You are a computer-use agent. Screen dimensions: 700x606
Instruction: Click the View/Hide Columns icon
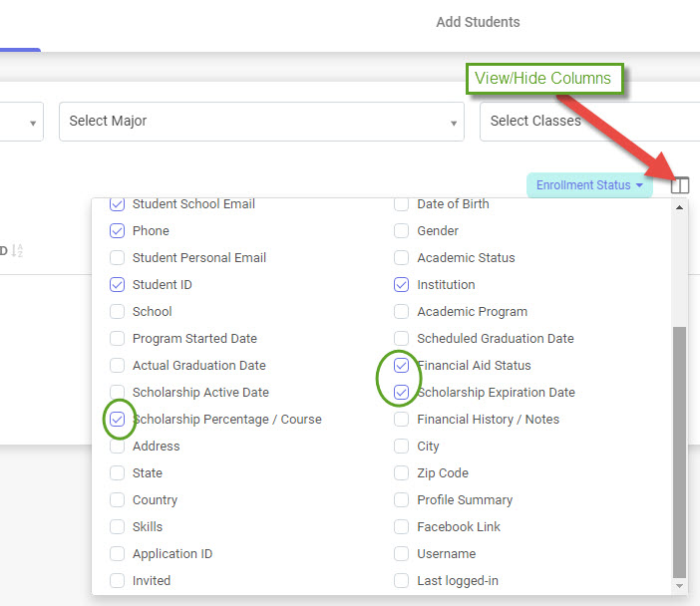click(680, 185)
